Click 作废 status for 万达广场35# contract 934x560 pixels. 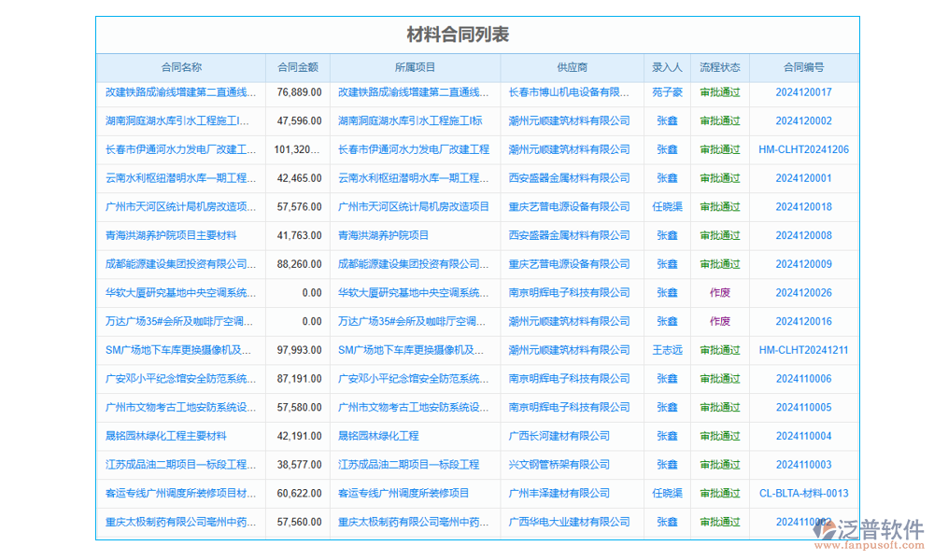coord(719,321)
